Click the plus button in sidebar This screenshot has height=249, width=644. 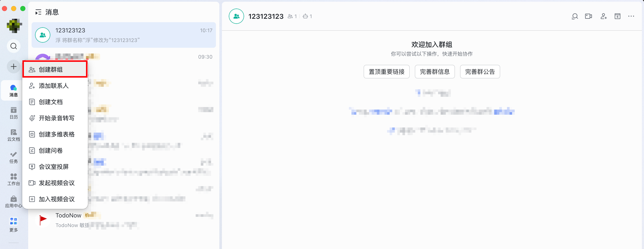coord(14,67)
